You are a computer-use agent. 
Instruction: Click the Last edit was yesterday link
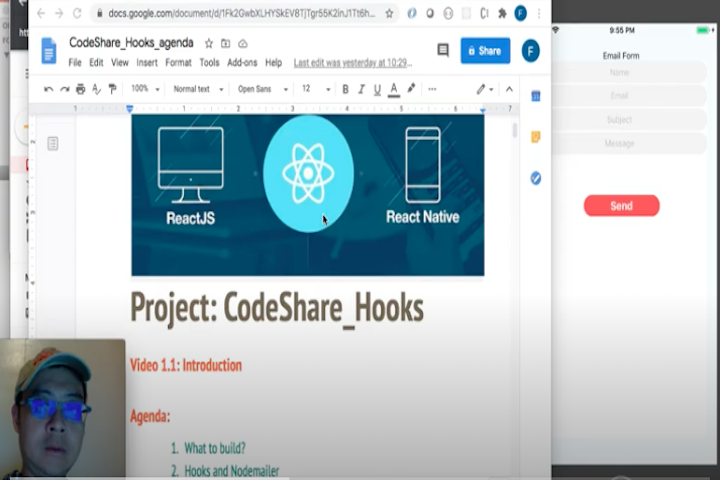(353, 63)
